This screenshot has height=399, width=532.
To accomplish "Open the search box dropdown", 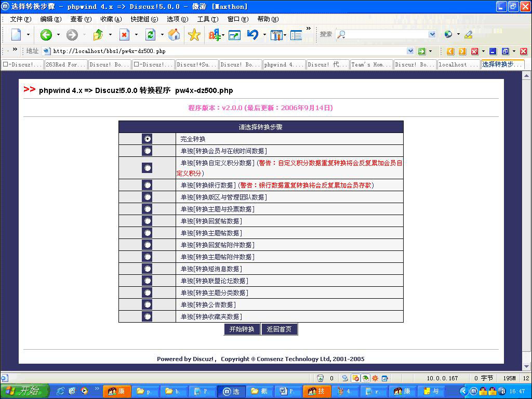I will click(432, 34).
